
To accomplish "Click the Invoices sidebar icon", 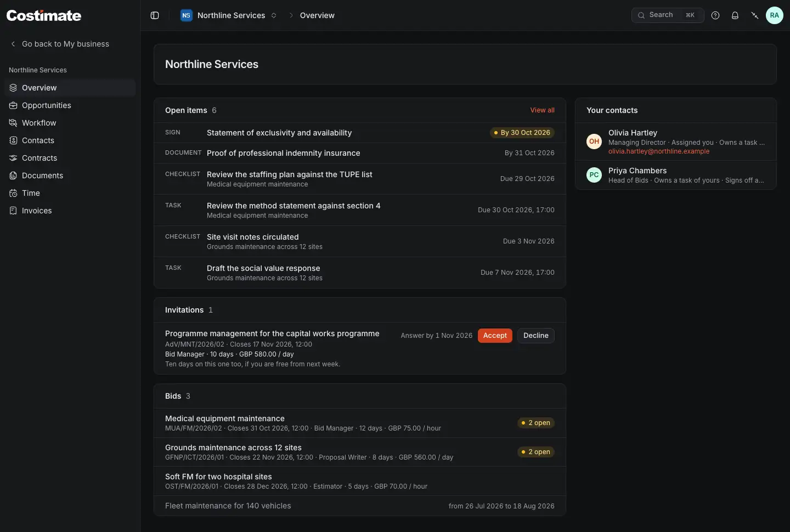I will pos(13,211).
